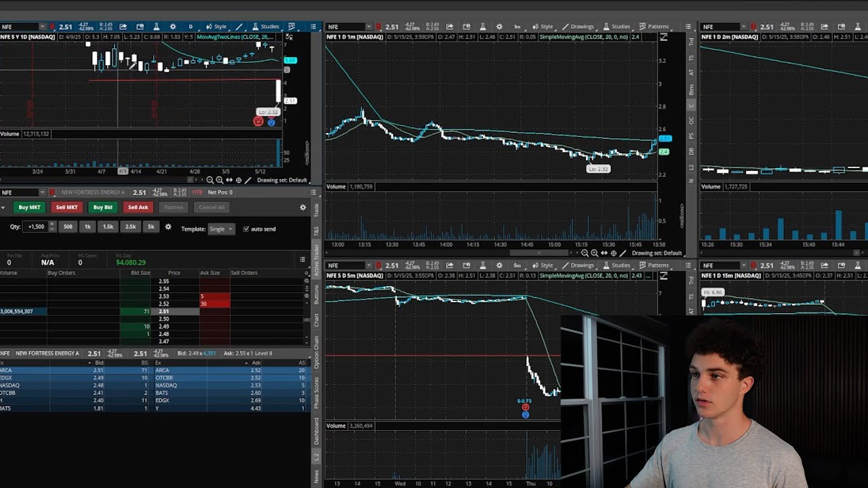Share the daily NFE 5Y chart
868x488 pixels.
click(123, 26)
